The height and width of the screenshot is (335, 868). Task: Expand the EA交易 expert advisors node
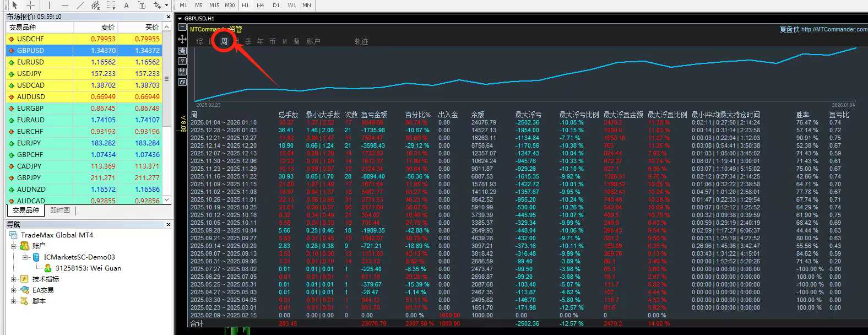13,290
